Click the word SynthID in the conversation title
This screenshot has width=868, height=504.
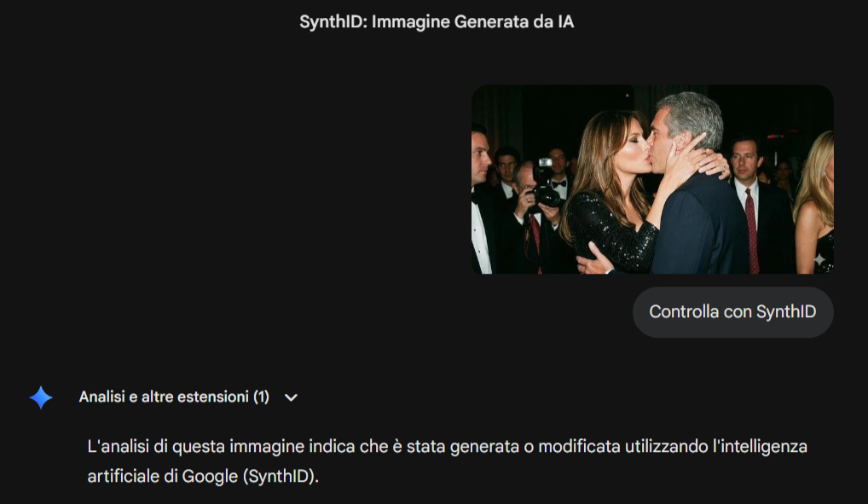(x=333, y=22)
